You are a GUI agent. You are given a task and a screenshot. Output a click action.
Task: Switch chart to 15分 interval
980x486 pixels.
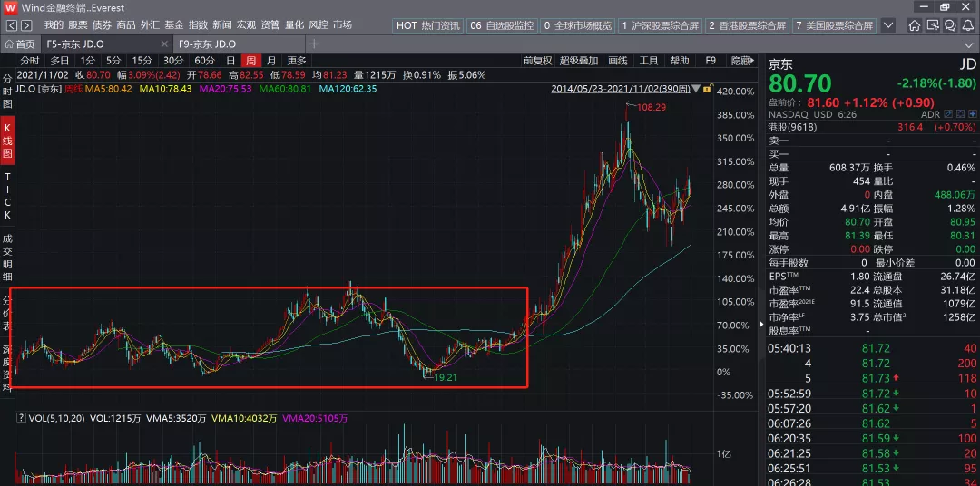point(142,61)
